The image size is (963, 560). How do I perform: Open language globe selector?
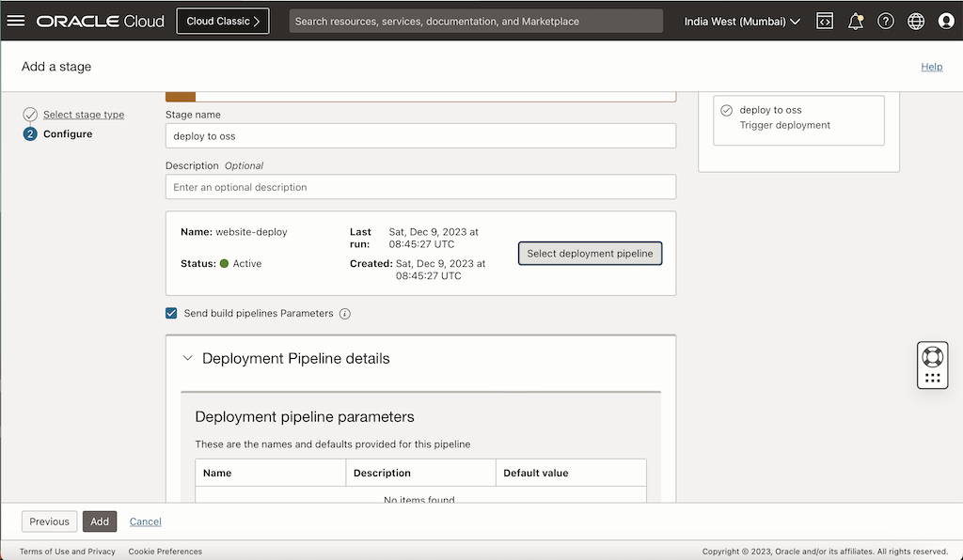click(x=916, y=22)
